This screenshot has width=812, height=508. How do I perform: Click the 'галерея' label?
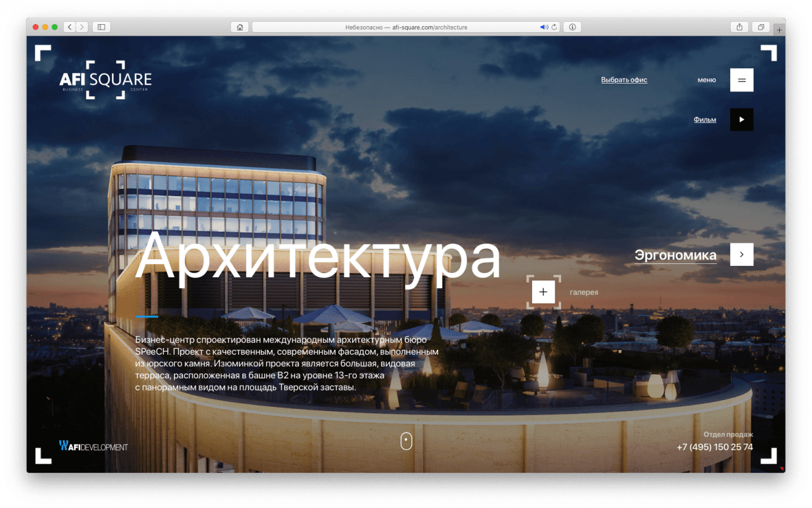pyautogui.click(x=584, y=292)
